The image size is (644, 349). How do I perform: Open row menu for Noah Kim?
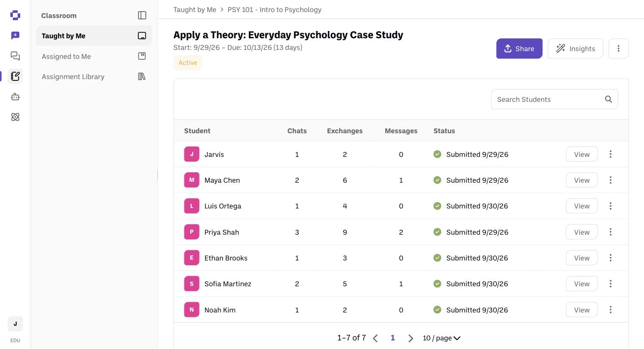click(x=610, y=310)
